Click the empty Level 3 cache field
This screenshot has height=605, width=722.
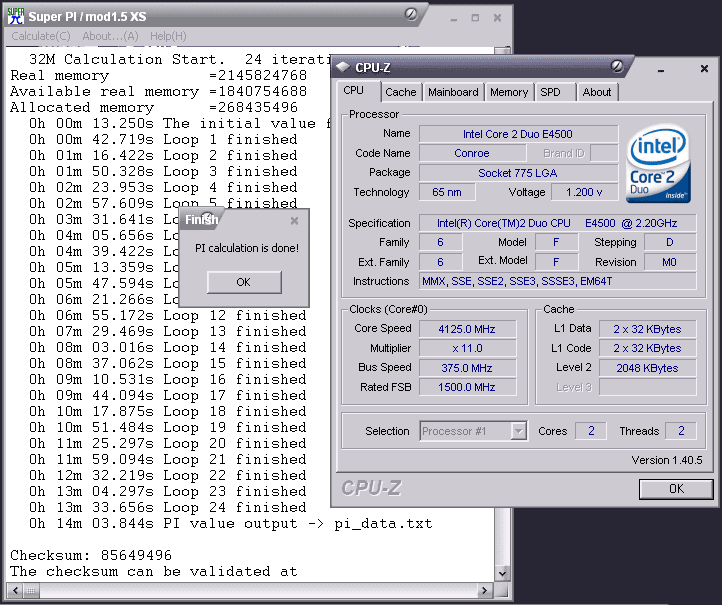(x=647, y=387)
